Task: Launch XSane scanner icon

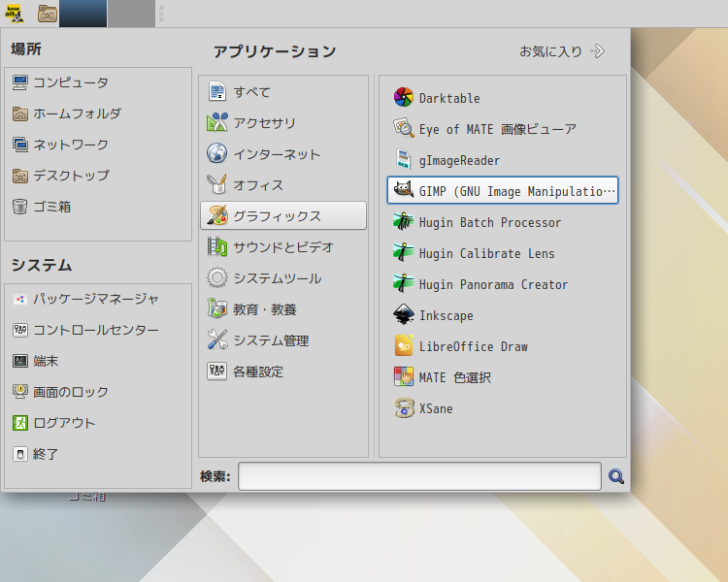Action: pyautogui.click(x=404, y=408)
